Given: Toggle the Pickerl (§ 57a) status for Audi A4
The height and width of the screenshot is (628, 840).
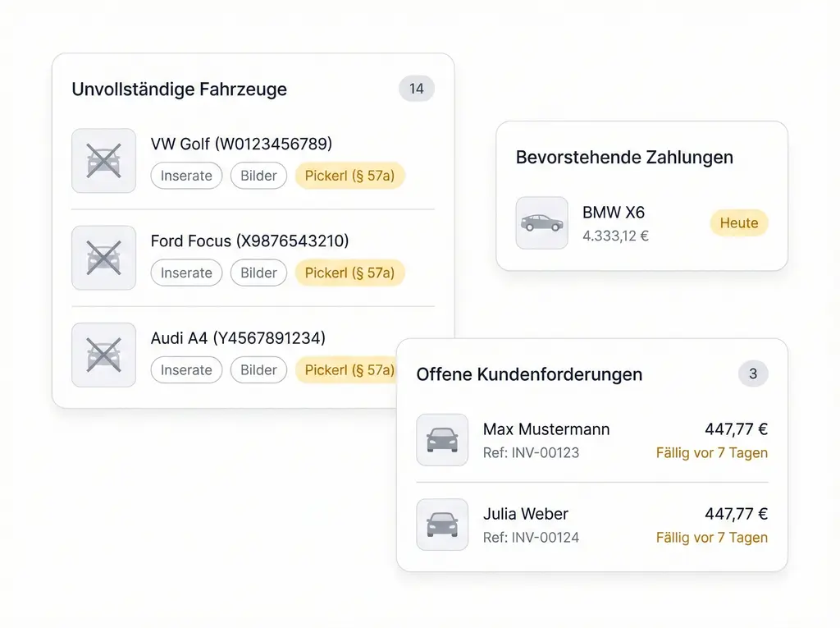Looking at the screenshot, I should tap(349, 369).
